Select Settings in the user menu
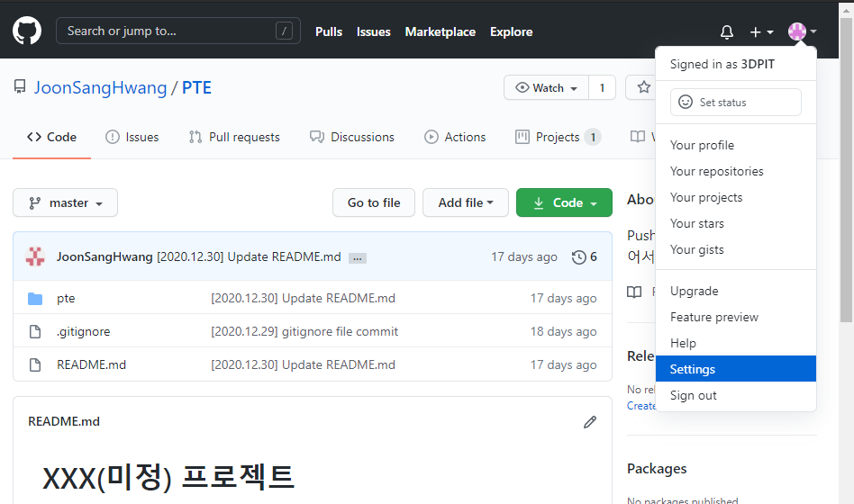The width and height of the screenshot is (854, 504). pos(736,369)
